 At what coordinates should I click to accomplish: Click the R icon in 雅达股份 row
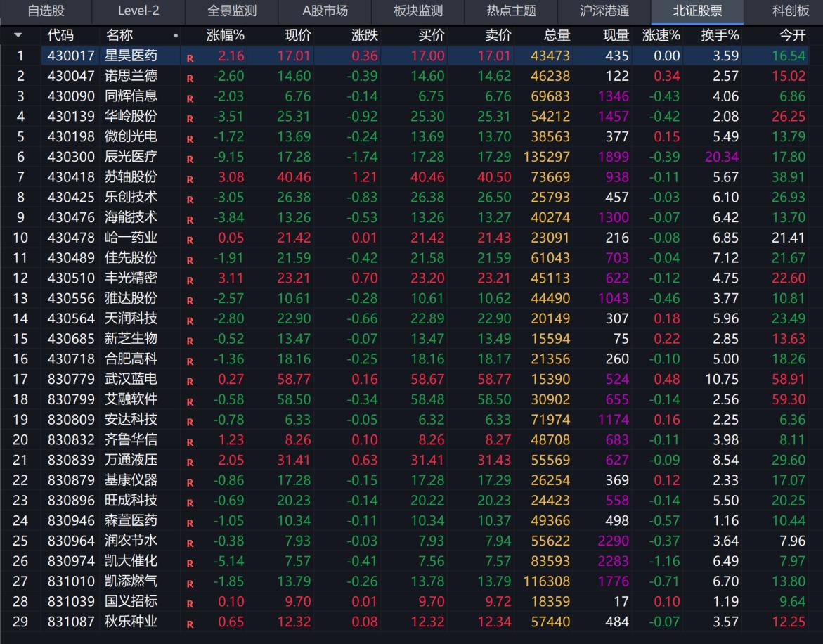point(190,300)
